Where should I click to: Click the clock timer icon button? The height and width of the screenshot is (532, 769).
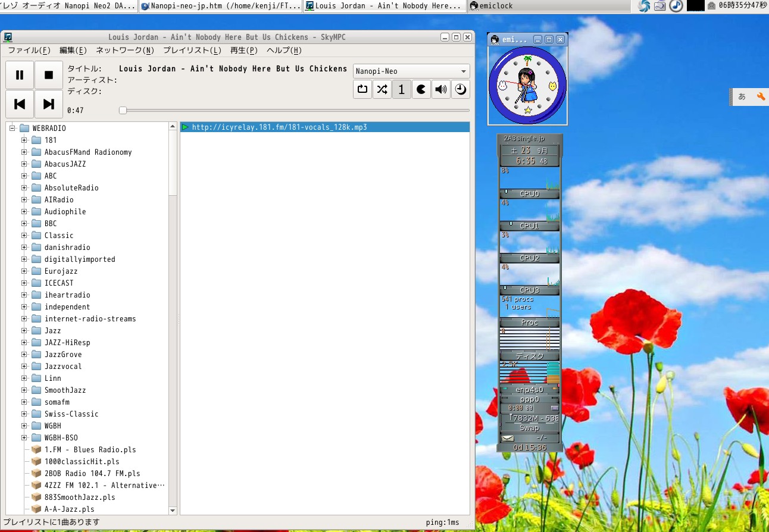(460, 89)
